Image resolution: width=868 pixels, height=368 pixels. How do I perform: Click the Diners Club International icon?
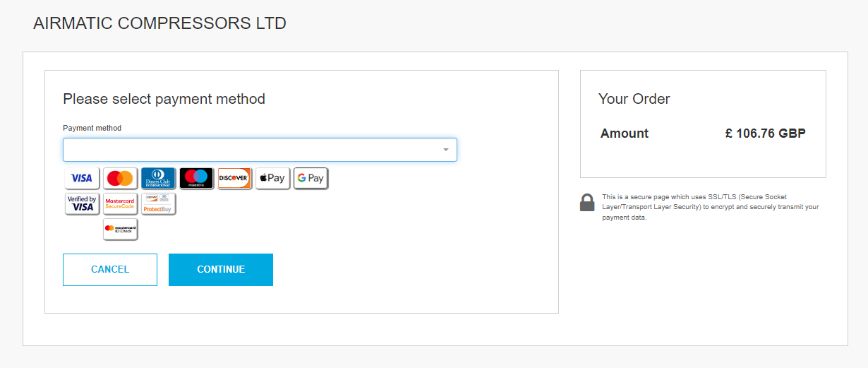tap(158, 178)
